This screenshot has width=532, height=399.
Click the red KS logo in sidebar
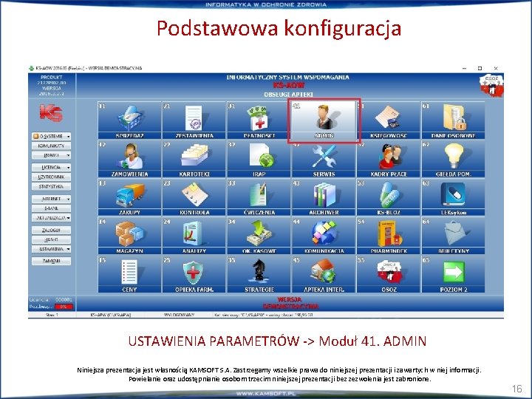tap(51, 112)
